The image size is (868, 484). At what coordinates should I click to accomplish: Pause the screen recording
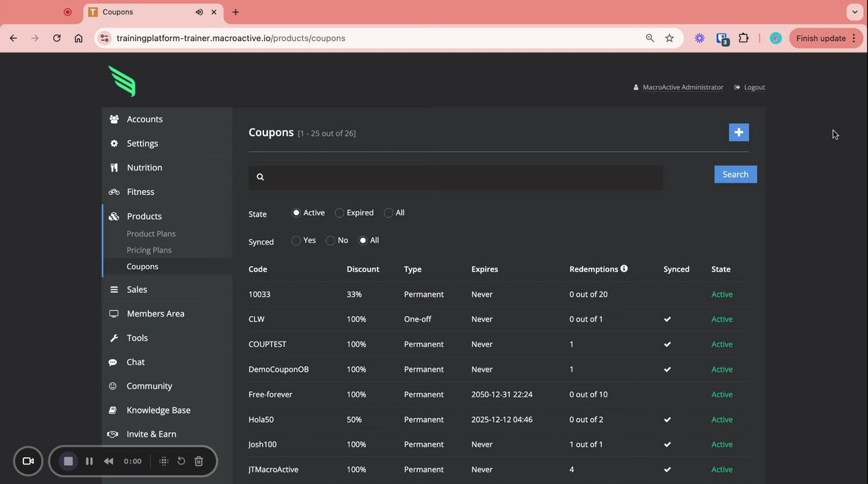89,461
